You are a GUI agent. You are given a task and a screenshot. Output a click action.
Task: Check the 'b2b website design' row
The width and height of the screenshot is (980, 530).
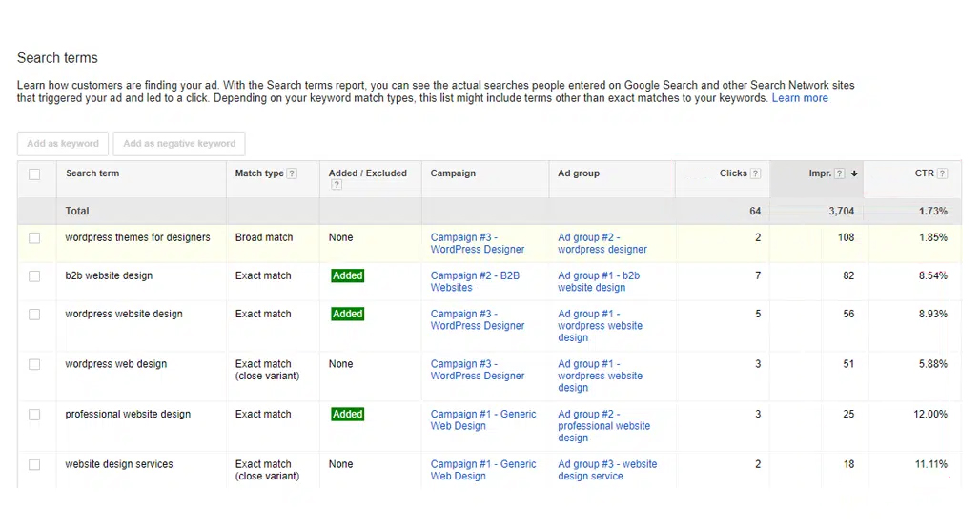tap(34, 276)
